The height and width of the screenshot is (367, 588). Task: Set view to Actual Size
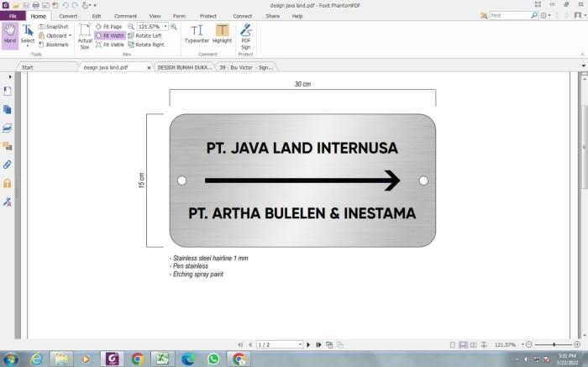[x=85, y=36]
